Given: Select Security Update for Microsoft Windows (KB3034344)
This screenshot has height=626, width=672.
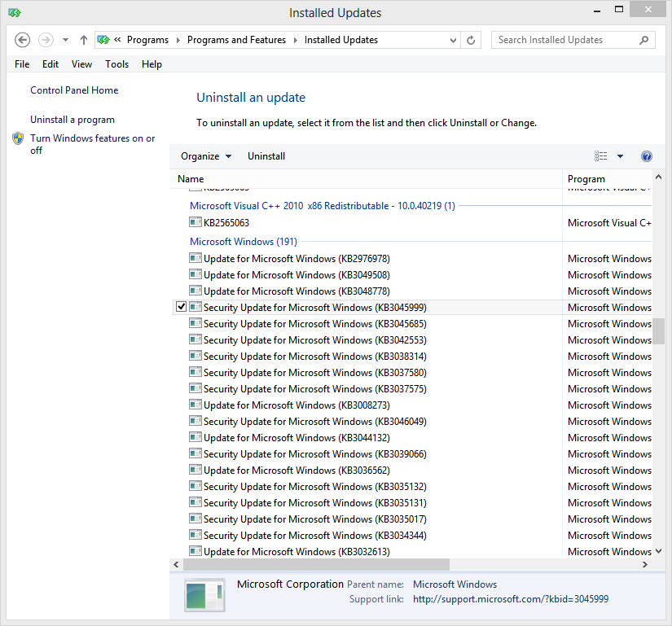Looking at the screenshot, I should click(x=315, y=536).
